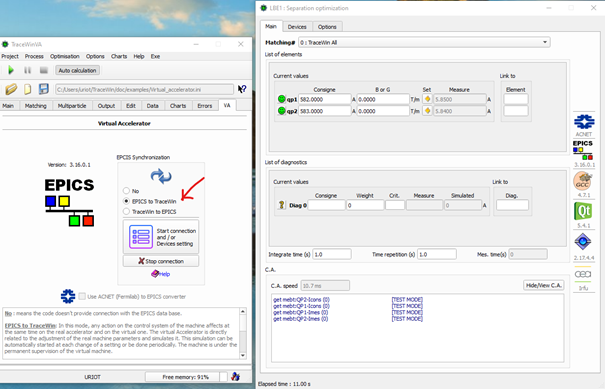Open the Project menu
Viewport: 605px width, 389px height.
tap(10, 56)
